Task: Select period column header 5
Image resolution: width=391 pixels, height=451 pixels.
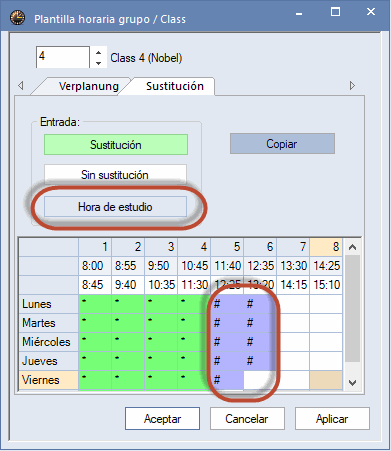Action: pyautogui.click(x=227, y=247)
